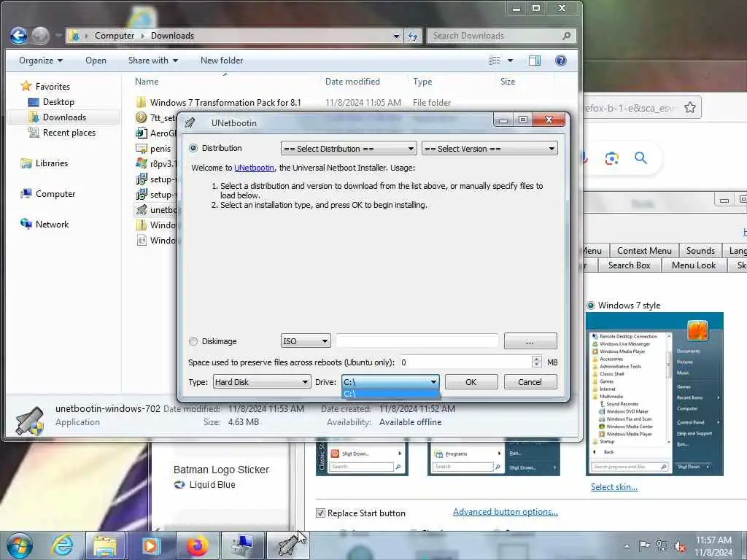Switch to the Search Box tab
Viewport: 747px width, 560px height.
(629, 265)
